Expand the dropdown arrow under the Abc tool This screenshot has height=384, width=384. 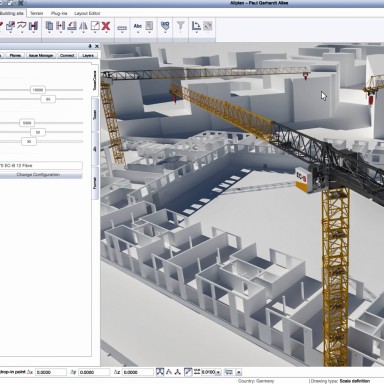(x=138, y=33)
